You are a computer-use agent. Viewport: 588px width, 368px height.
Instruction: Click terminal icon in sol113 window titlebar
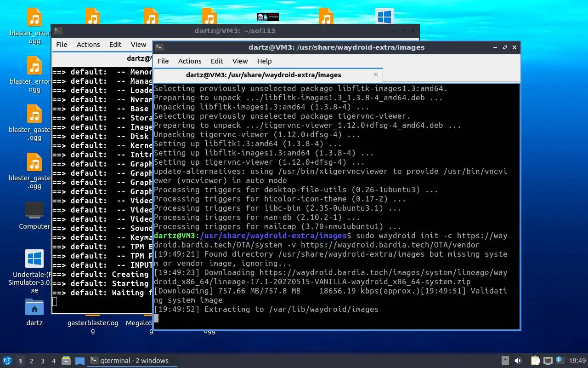point(57,31)
